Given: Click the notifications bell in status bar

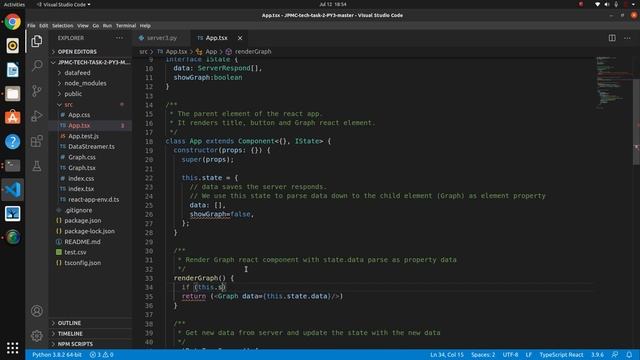Looking at the screenshot, I should (x=629, y=355).
